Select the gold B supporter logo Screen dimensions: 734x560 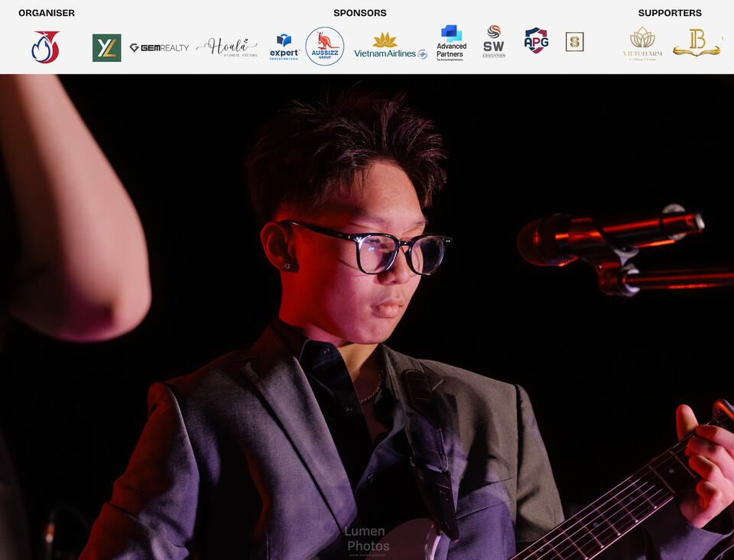coord(697,43)
